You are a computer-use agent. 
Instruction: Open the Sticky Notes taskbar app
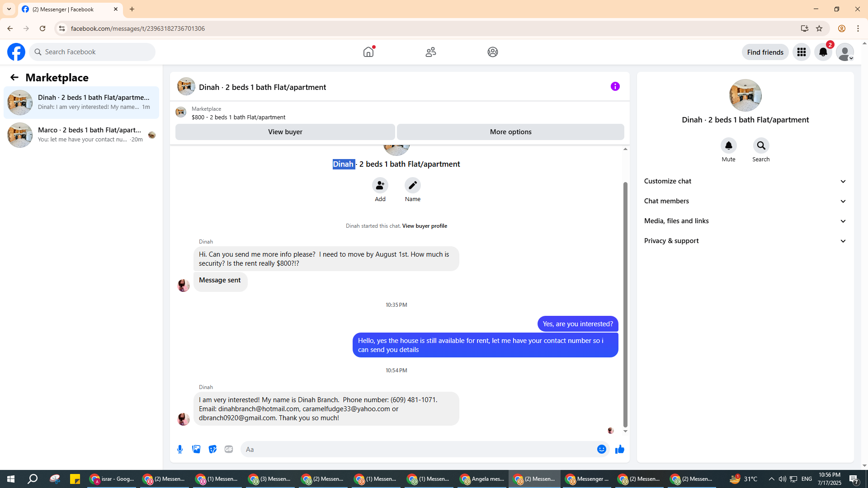tap(75, 479)
